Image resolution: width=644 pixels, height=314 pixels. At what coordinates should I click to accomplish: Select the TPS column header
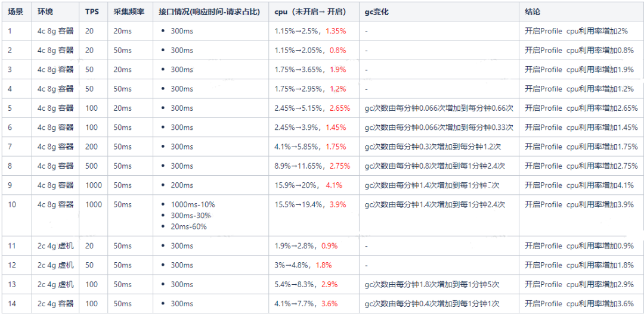92,11
